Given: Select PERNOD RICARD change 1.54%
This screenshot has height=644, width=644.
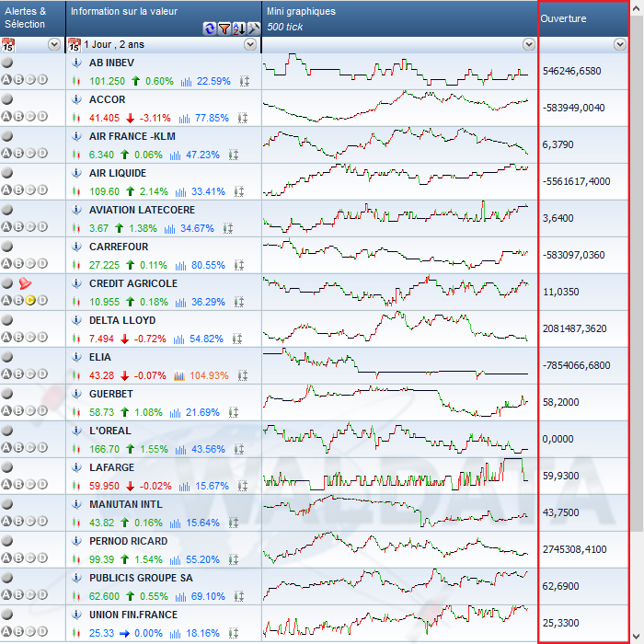Looking at the screenshot, I should pos(148,559).
